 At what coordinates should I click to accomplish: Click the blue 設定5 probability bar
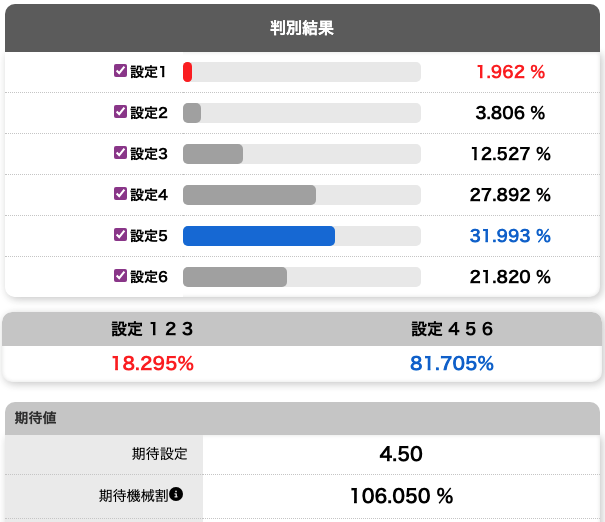click(258, 236)
